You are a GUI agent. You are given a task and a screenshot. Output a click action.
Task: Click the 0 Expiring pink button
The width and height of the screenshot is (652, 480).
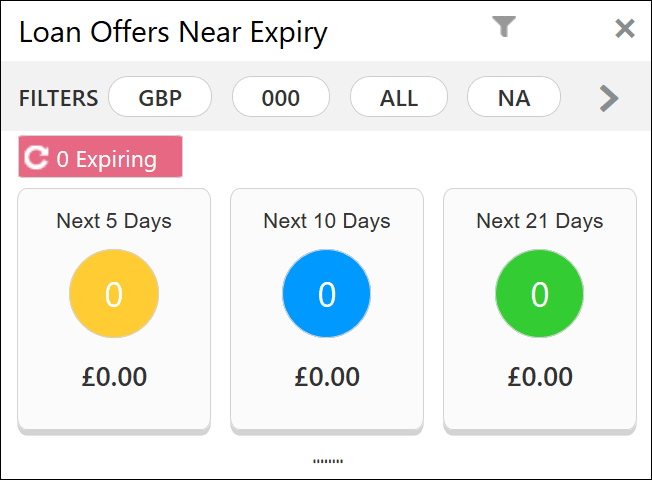click(x=100, y=156)
